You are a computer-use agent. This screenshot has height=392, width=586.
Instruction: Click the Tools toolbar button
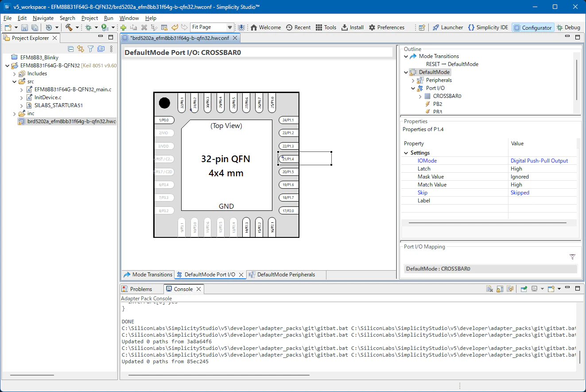pyautogui.click(x=326, y=27)
